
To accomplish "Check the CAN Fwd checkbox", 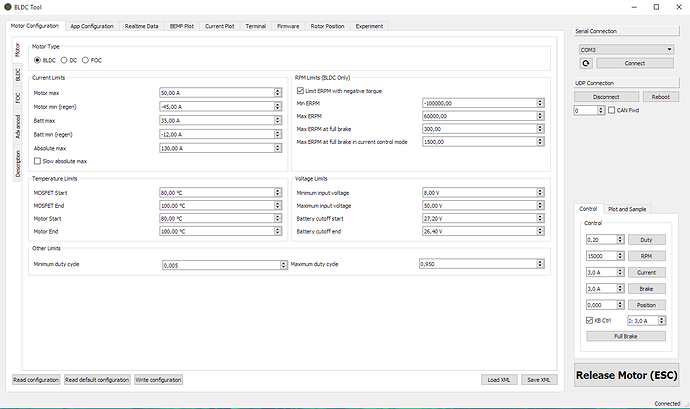I will point(611,110).
